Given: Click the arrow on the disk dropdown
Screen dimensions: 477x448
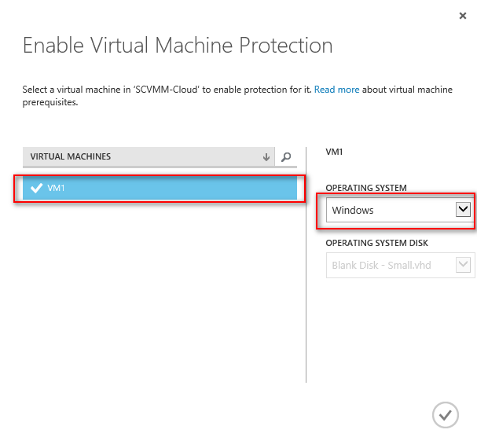Looking at the screenshot, I should click(x=463, y=265).
